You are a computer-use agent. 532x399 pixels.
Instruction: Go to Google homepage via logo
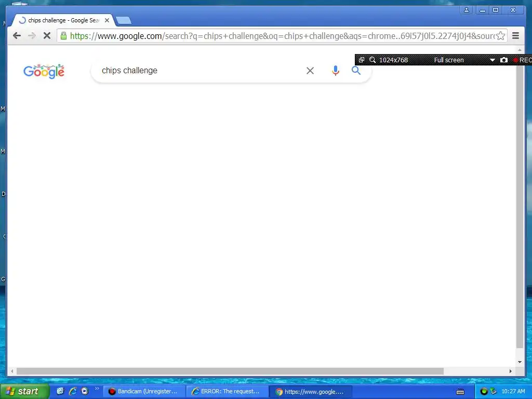coord(44,71)
